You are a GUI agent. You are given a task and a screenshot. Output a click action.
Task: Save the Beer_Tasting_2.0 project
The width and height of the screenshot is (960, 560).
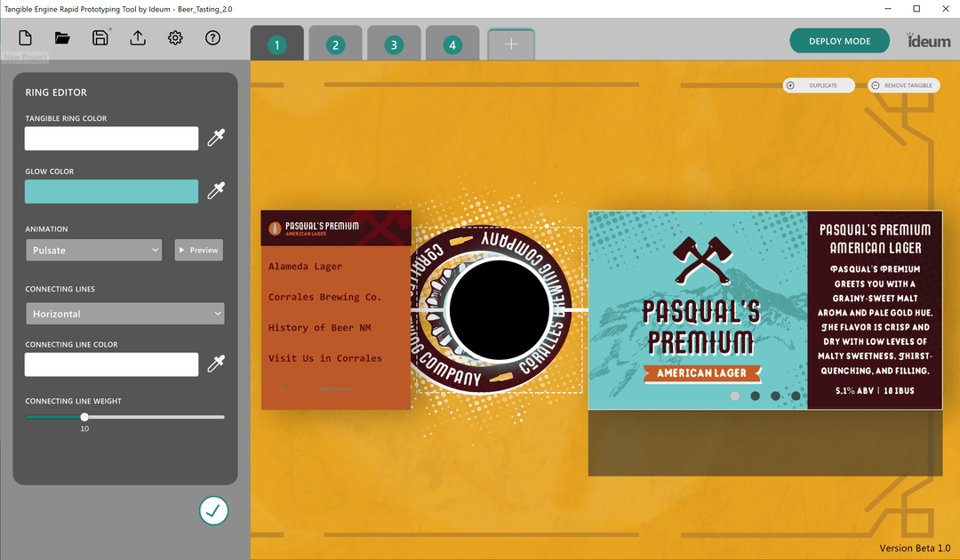100,37
